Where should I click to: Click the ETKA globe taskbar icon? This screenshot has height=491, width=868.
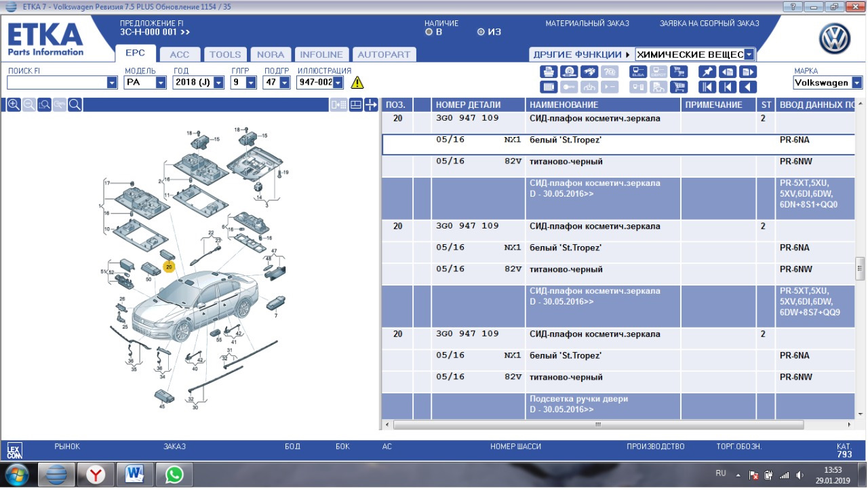(x=56, y=475)
